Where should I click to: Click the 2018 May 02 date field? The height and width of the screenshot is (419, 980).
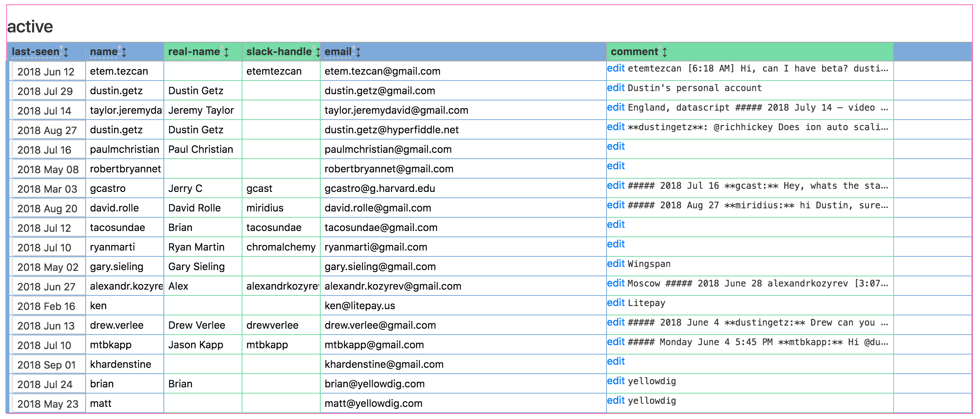pyautogui.click(x=48, y=267)
